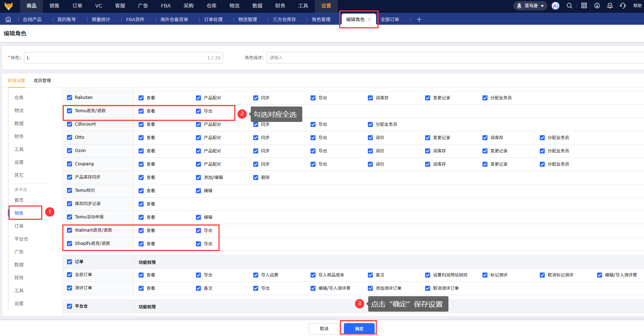The width and height of the screenshot is (644, 336).
Task: Click the 取消 button
Action: (324, 328)
